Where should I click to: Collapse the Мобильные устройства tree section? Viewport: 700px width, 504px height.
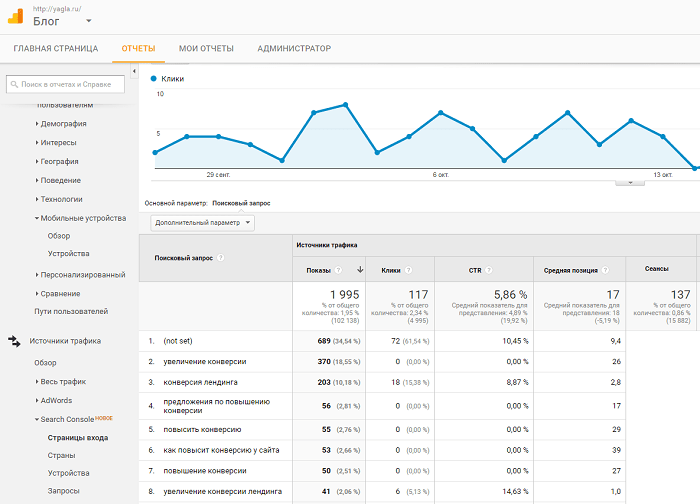pos(81,218)
